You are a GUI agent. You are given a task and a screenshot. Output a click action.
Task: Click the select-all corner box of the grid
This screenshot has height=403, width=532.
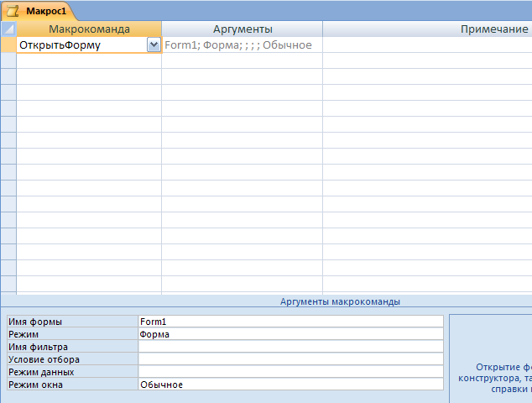coord(8,29)
